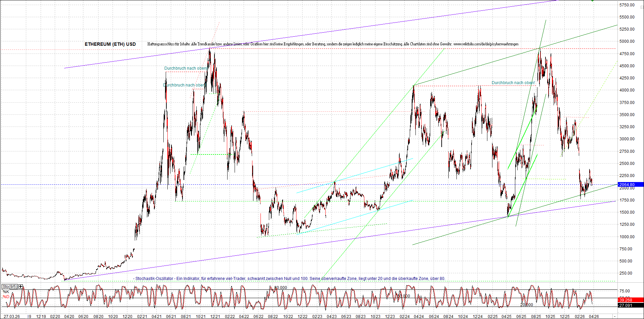This screenshot has height=319, width=644.
Task: Select the Stochastik-Oszillator description text
Action: click(290, 279)
